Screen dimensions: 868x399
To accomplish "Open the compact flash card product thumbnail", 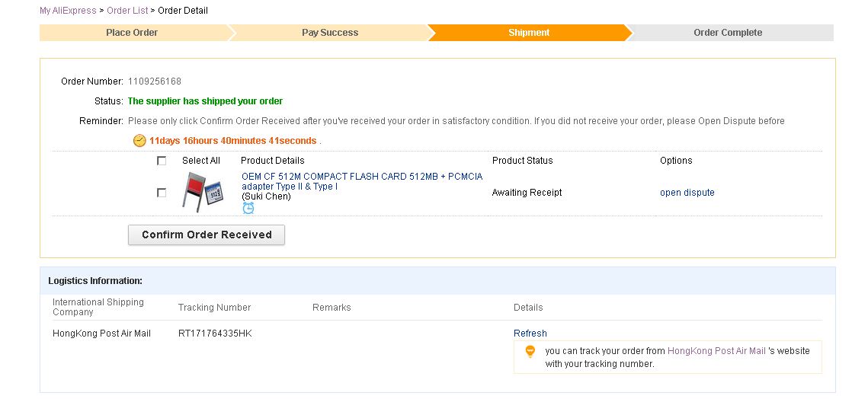I will coord(202,192).
